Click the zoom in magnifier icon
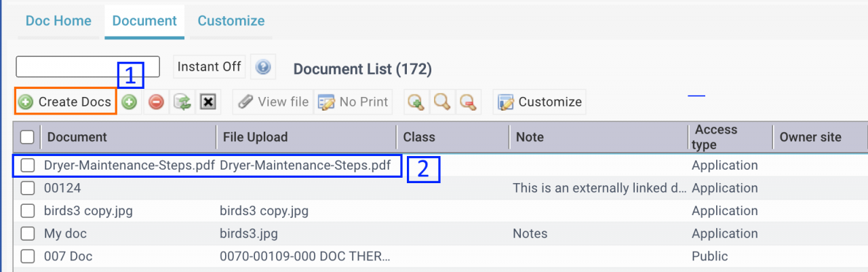Viewport: 868px width, 272px height. pos(416,102)
